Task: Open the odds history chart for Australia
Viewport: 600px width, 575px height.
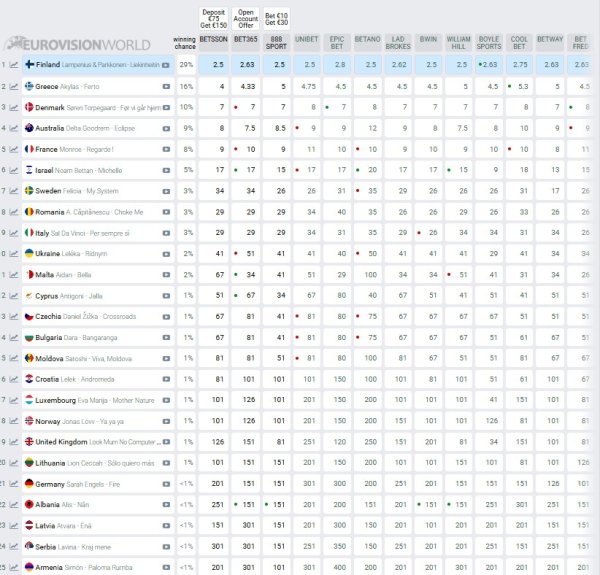Action: tap(14, 129)
